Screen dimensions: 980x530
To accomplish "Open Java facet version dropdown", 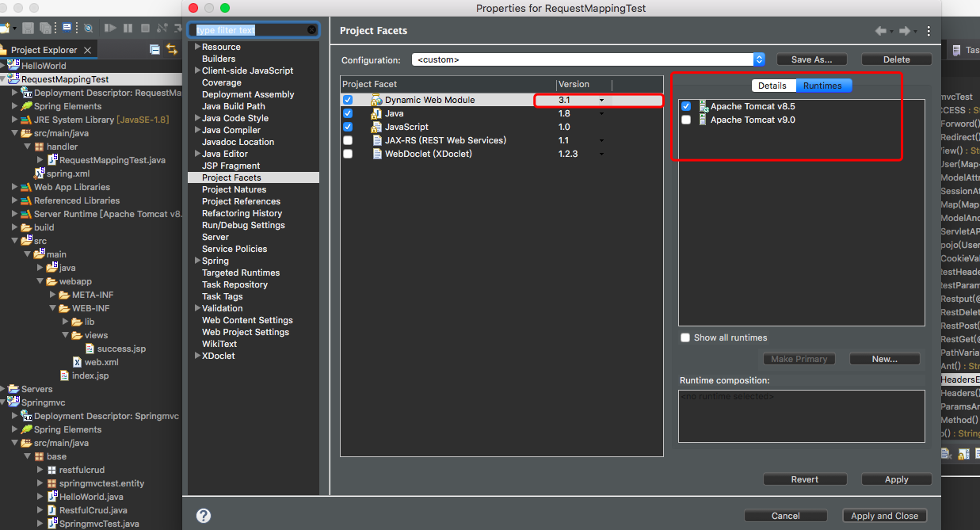I will [x=602, y=114].
